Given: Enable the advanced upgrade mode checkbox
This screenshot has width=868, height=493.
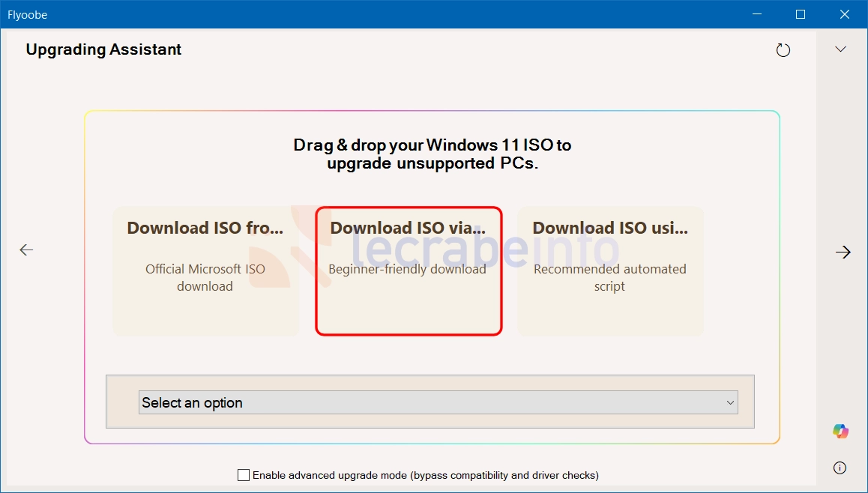Looking at the screenshot, I should click(x=243, y=475).
